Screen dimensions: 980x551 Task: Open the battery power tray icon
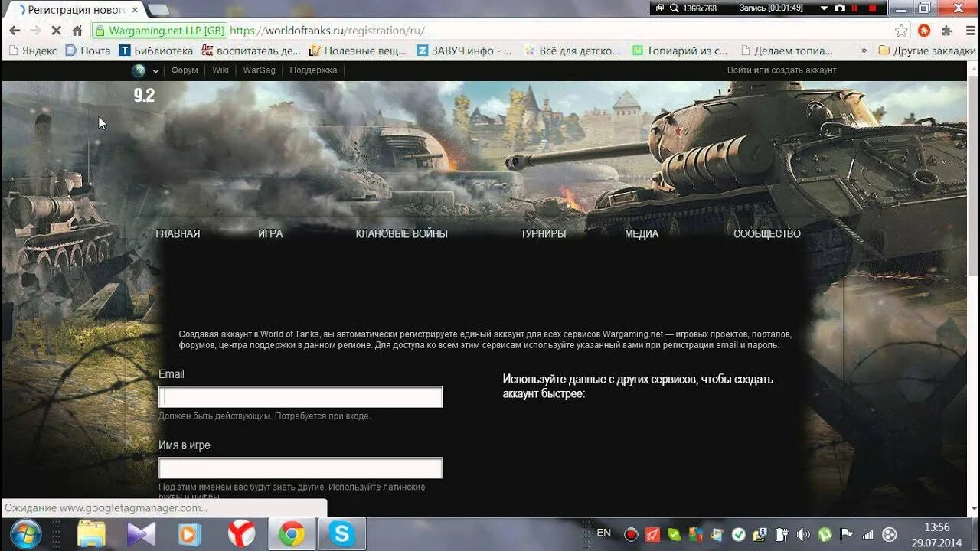tap(782, 534)
